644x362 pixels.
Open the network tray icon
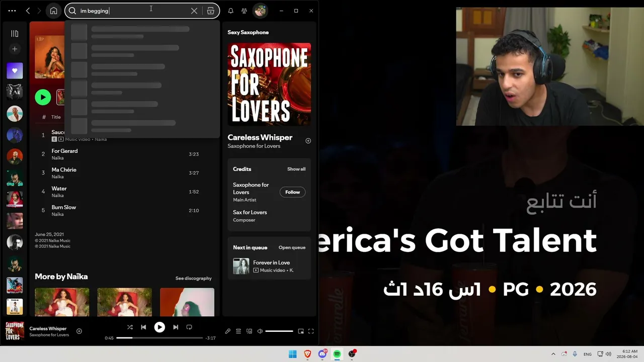pos(600,354)
